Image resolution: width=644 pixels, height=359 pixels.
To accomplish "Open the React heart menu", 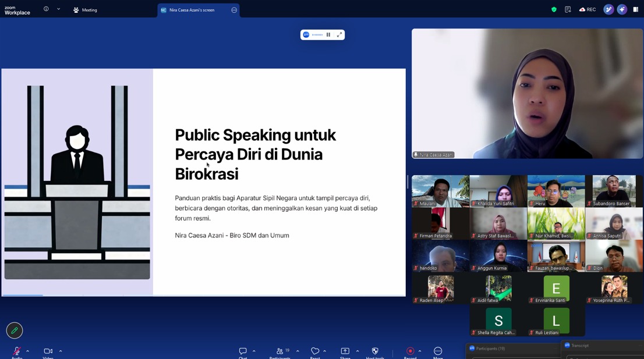I will point(315,352).
